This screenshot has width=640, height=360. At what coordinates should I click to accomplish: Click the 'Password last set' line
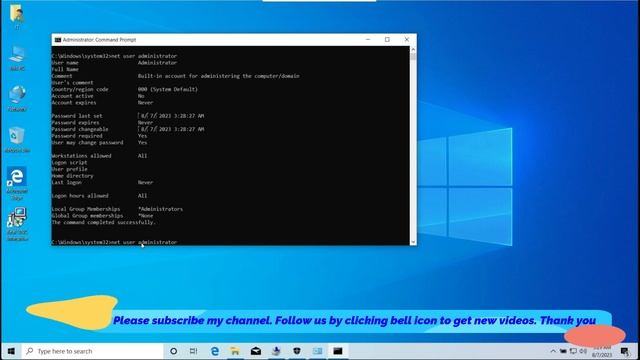tap(128, 116)
